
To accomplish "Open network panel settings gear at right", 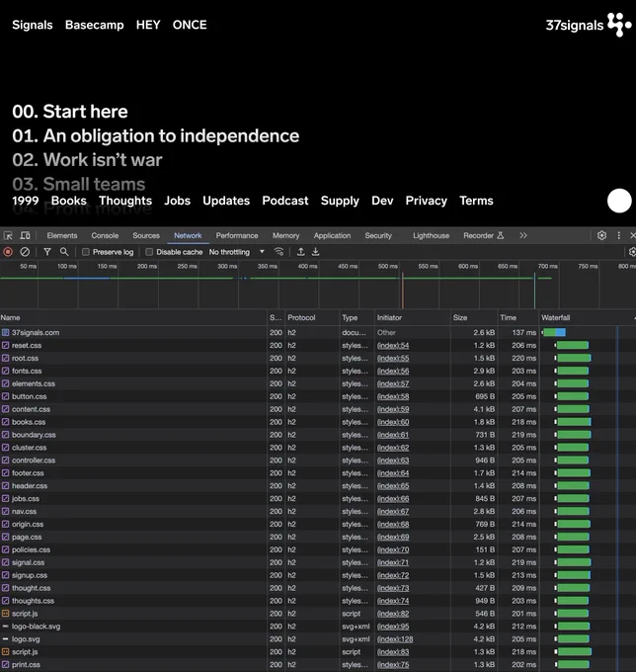I will [632, 252].
